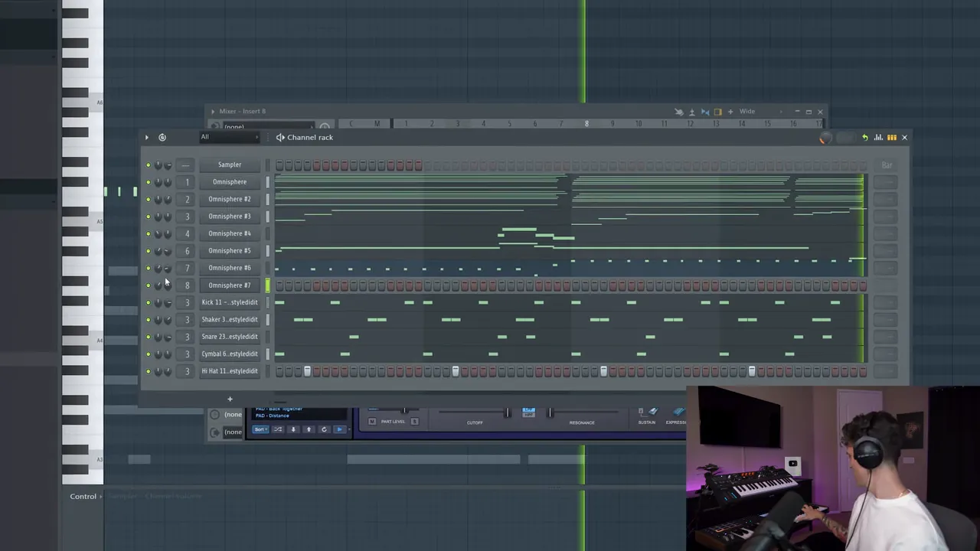Click the Channel rack speaker icon

click(280, 138)
